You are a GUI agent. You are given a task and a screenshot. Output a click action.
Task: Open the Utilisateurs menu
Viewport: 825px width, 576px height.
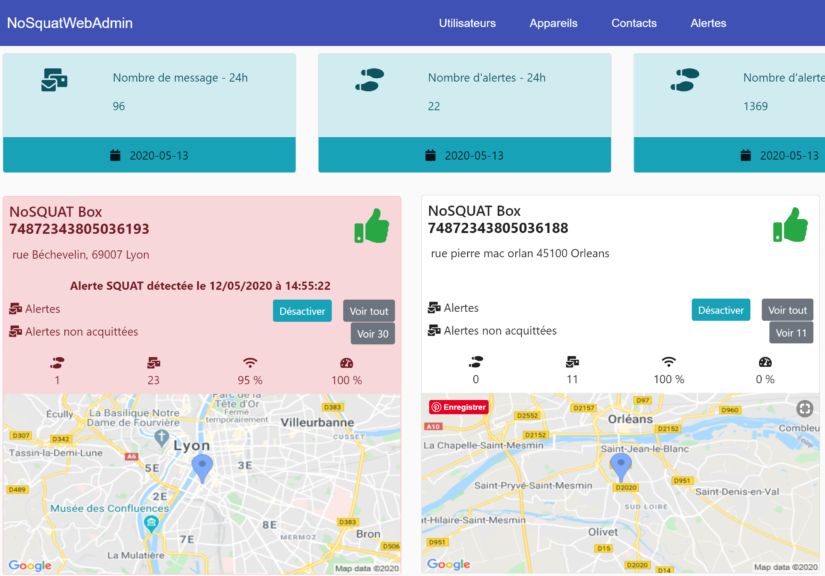coord(467,23)
